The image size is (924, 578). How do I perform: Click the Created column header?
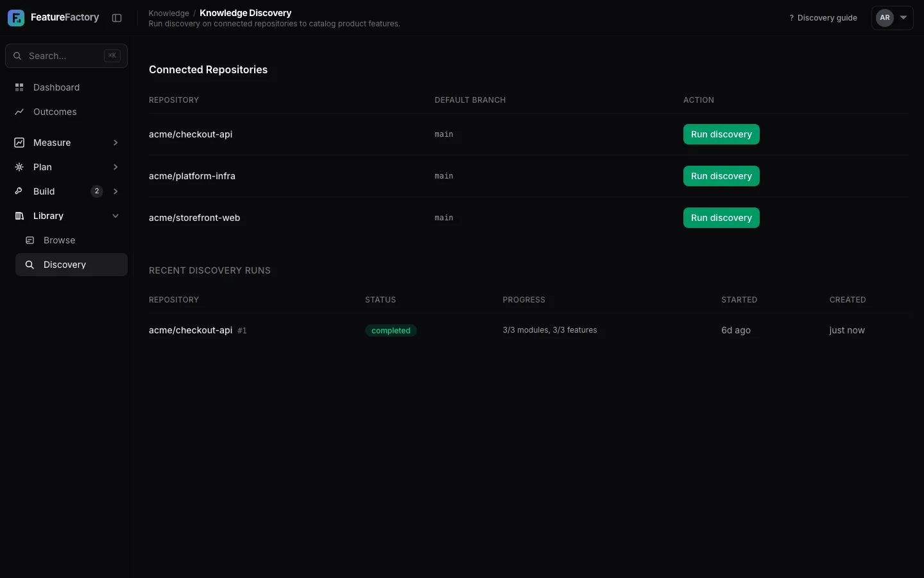point(848,300)
